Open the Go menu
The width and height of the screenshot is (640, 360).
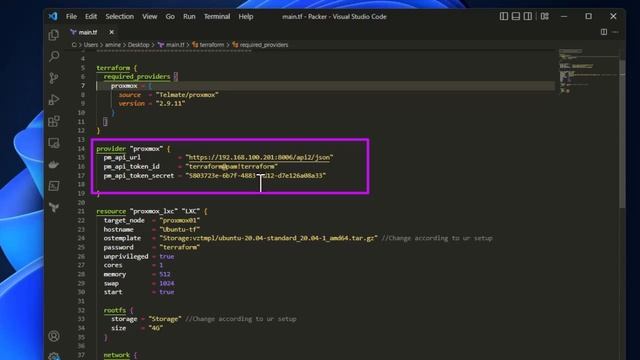tap(170, 17)
